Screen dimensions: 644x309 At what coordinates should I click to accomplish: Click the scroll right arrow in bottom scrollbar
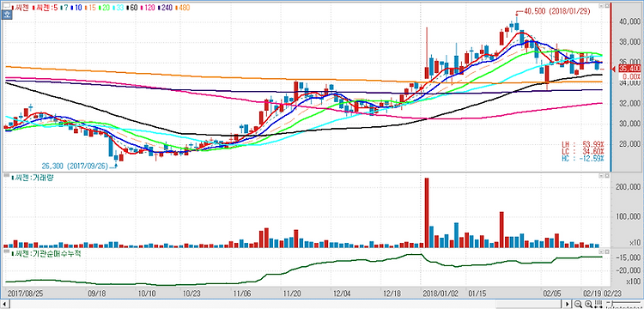click(x=568, y=304)
